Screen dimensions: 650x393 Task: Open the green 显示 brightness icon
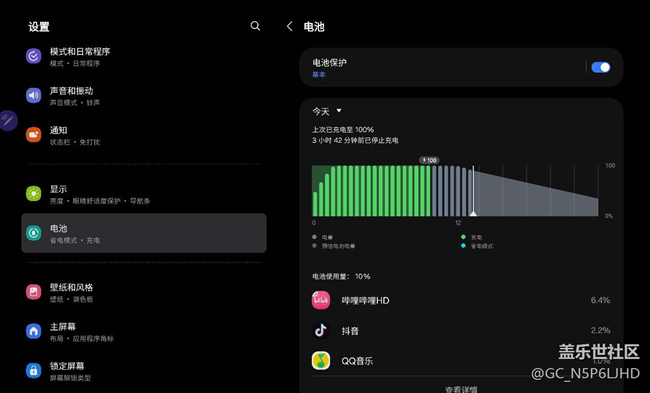[34, 194]
